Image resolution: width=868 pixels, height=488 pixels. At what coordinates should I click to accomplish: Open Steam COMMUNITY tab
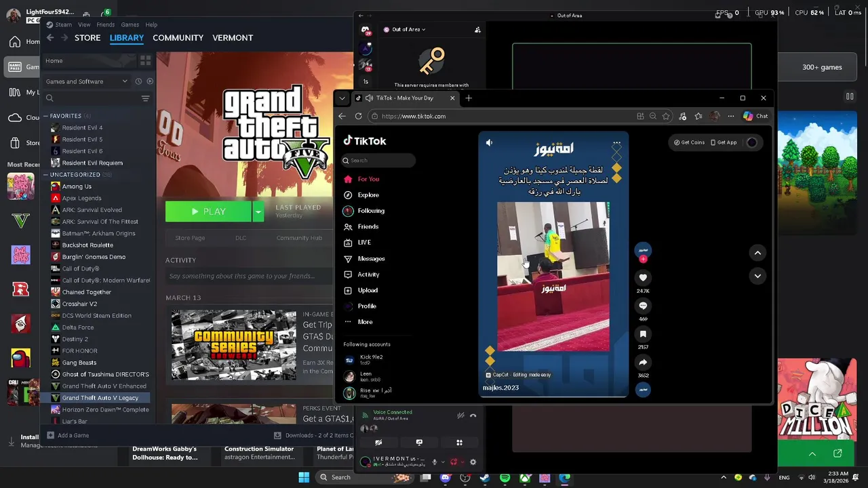178,38
